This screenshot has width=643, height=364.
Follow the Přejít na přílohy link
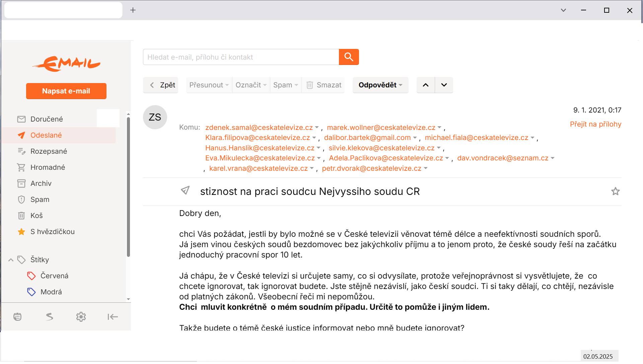[x=595, y=124]
